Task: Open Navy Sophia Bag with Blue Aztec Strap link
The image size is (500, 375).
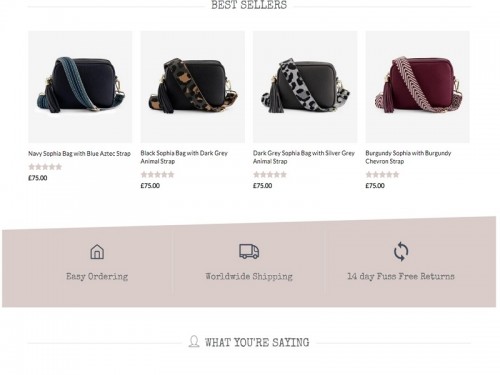Action: (79, 154)
